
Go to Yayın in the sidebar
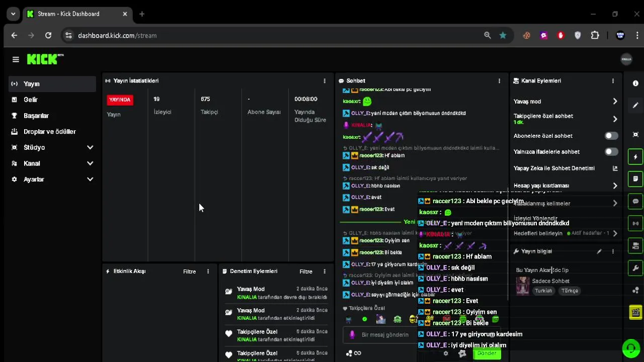click(52, 84)
